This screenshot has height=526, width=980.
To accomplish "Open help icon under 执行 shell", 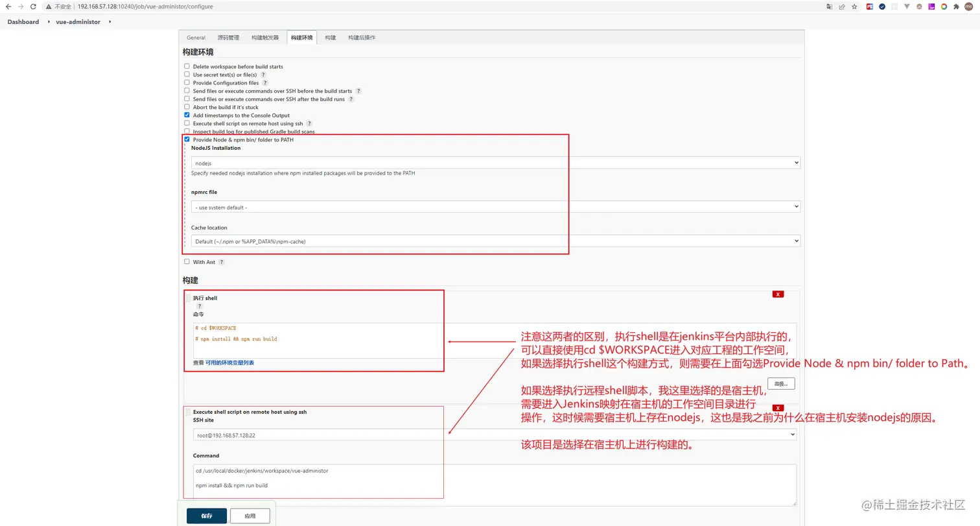I will point(200,306).
